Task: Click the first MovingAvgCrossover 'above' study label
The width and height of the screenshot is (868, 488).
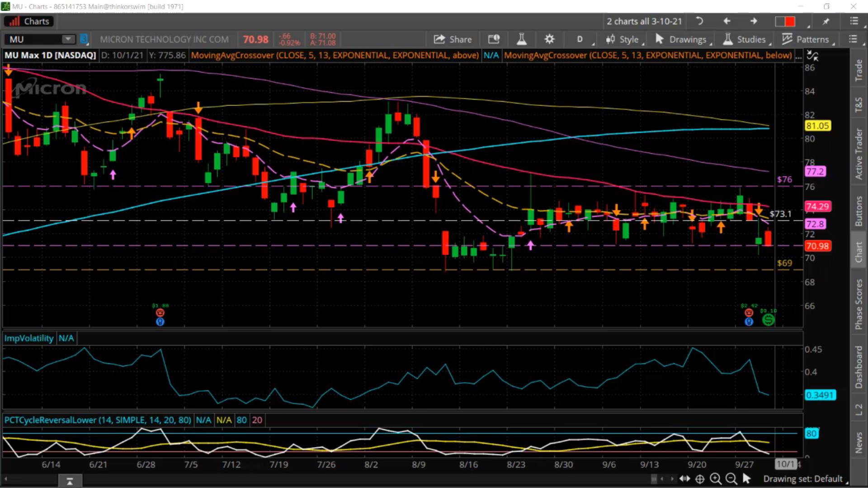Action: click(335, 55)
